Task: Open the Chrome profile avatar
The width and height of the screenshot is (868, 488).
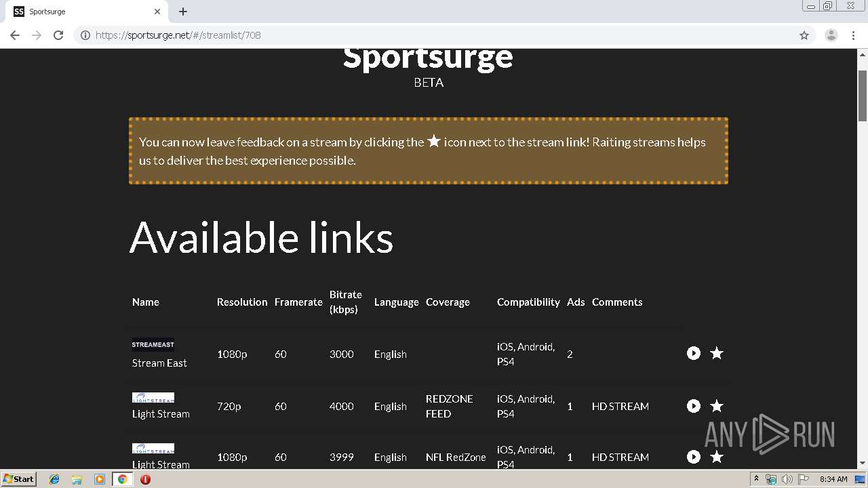Action: click(x=831, y=35)
